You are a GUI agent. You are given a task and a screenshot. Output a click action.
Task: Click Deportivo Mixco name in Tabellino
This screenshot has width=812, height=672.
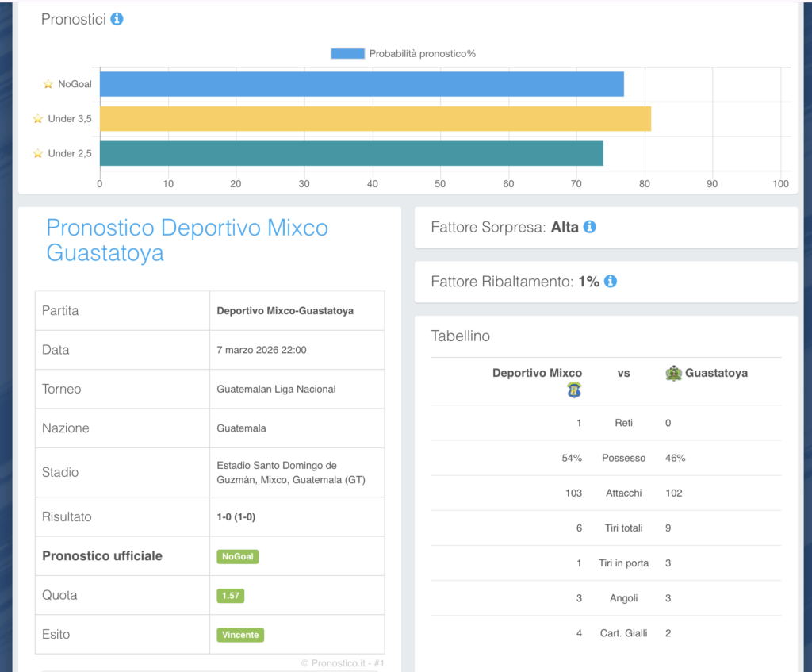click(x=537, y=373)
